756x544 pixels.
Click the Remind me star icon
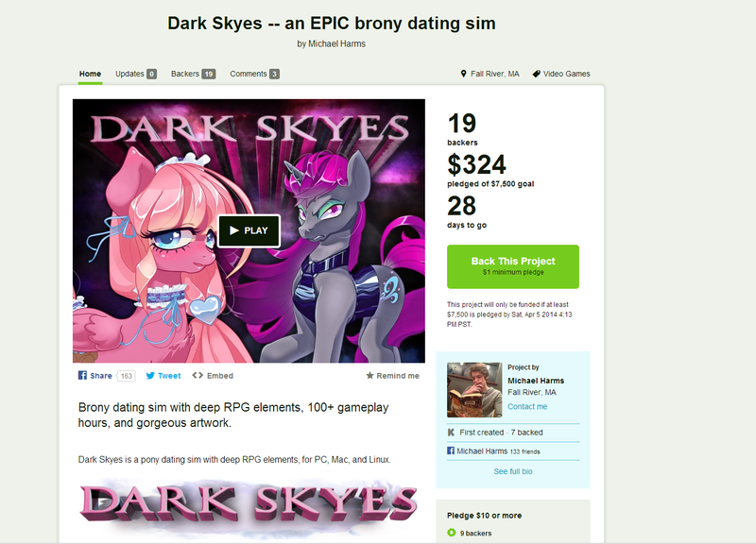[x=369, y=375]
